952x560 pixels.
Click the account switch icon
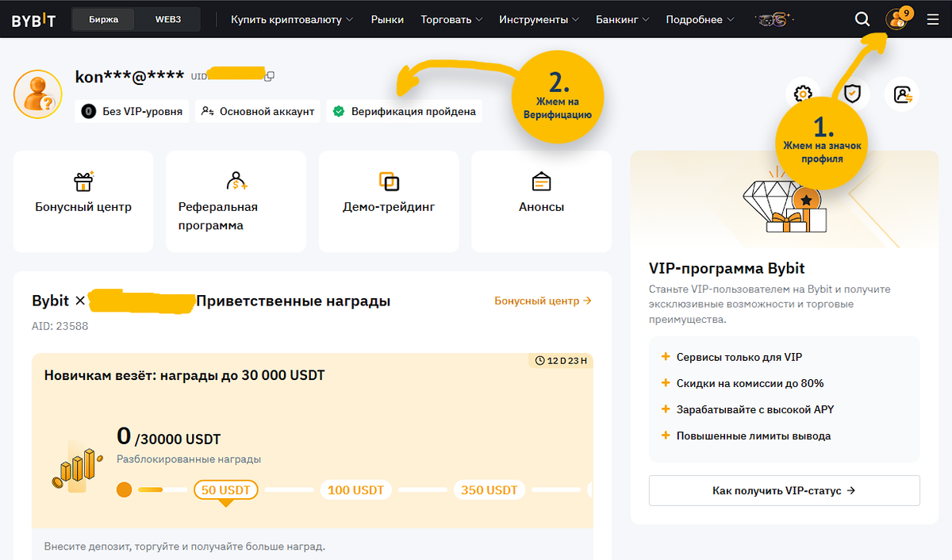point(901,94)
